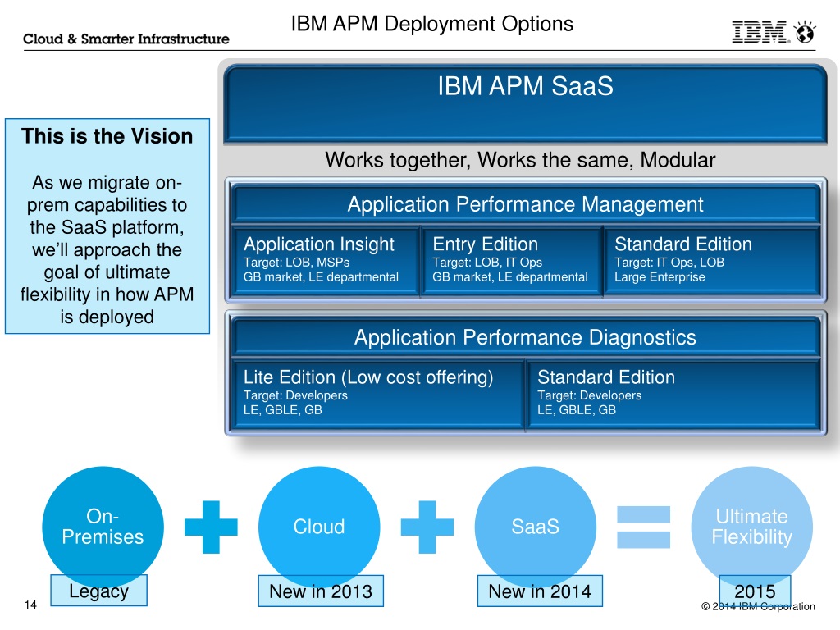The height and width of the screenshot is (630, 840).
Task: Select the Entry Edition box
Action: [512, 260]
